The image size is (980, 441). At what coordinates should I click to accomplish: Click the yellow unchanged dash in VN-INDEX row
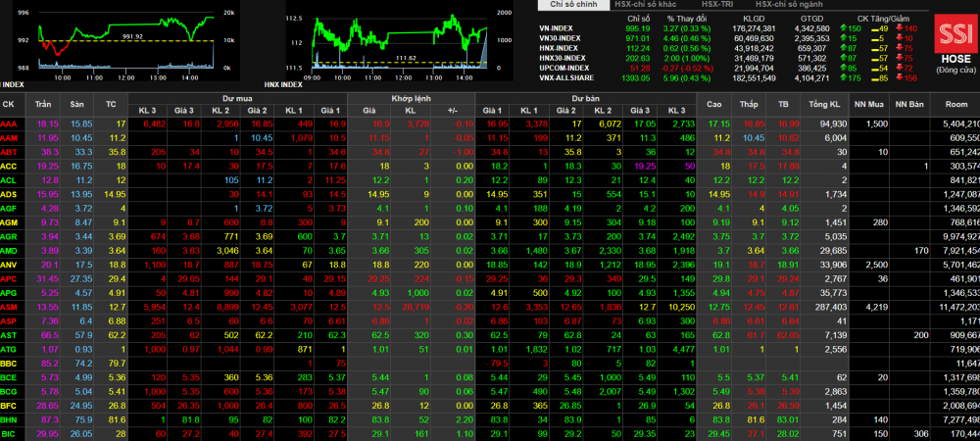[874, 28]
